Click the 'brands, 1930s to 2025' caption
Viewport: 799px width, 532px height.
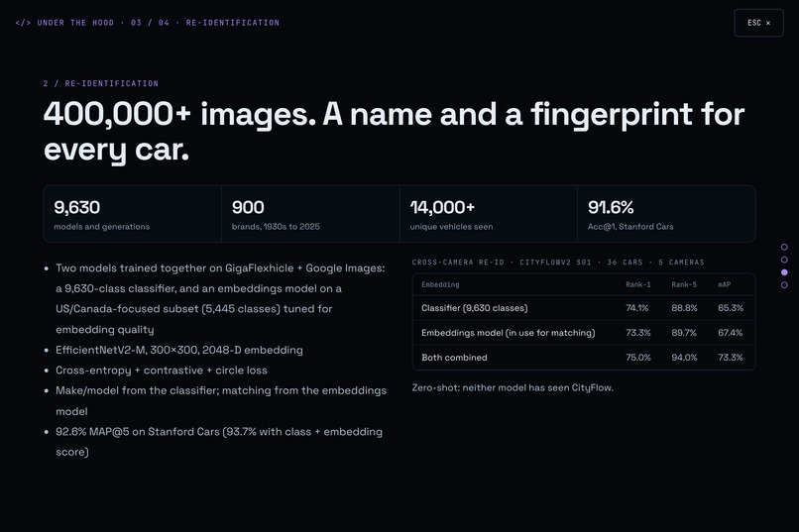coord(276,227)
